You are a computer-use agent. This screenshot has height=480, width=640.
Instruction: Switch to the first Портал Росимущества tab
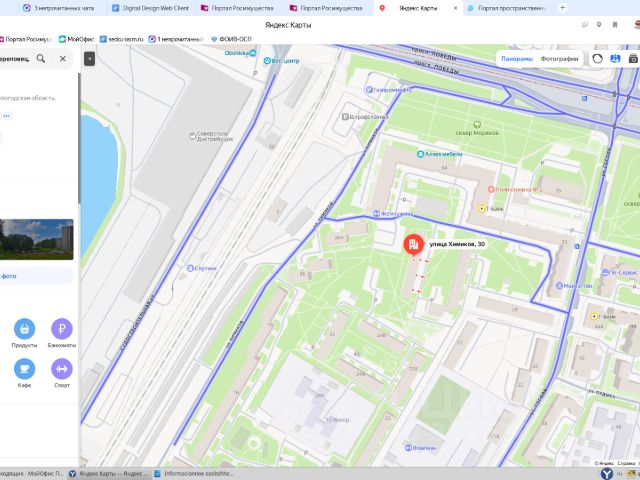coord(237,8)
